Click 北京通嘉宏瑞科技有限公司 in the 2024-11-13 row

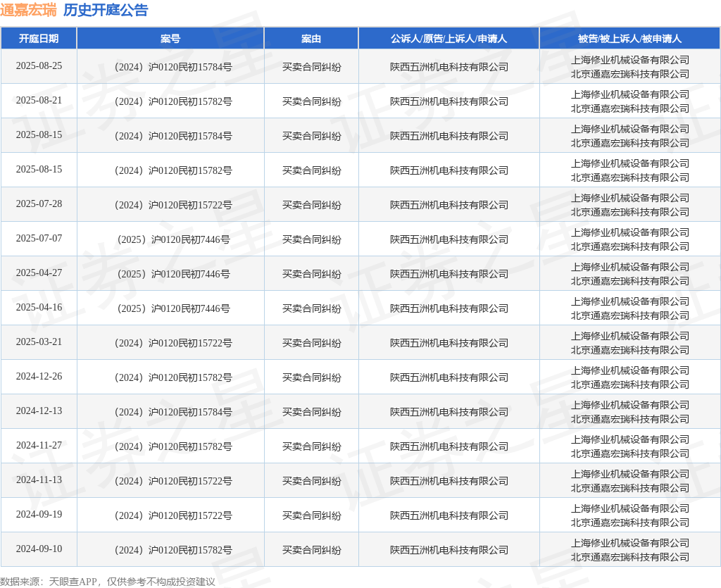630,488
